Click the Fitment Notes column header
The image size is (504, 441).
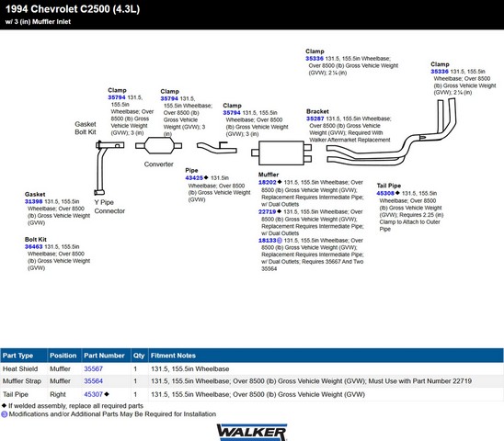pos(326,356)
